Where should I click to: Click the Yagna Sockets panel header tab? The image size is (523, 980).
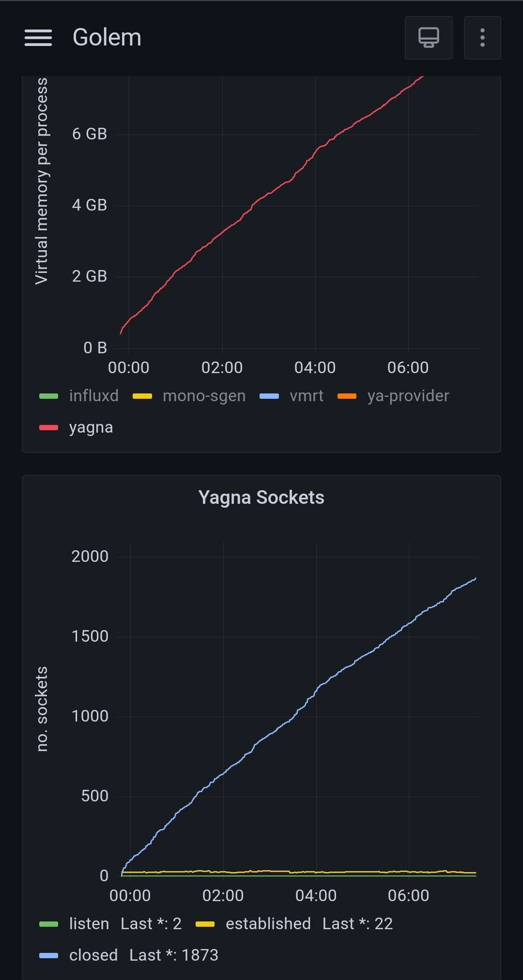pyautogui.click(x=261, y=497)
